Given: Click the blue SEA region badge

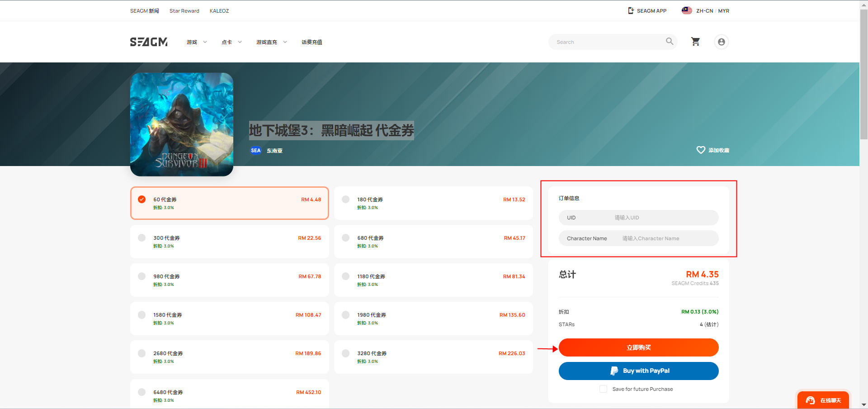Looking at the screenshot, I should click(256, 151).
